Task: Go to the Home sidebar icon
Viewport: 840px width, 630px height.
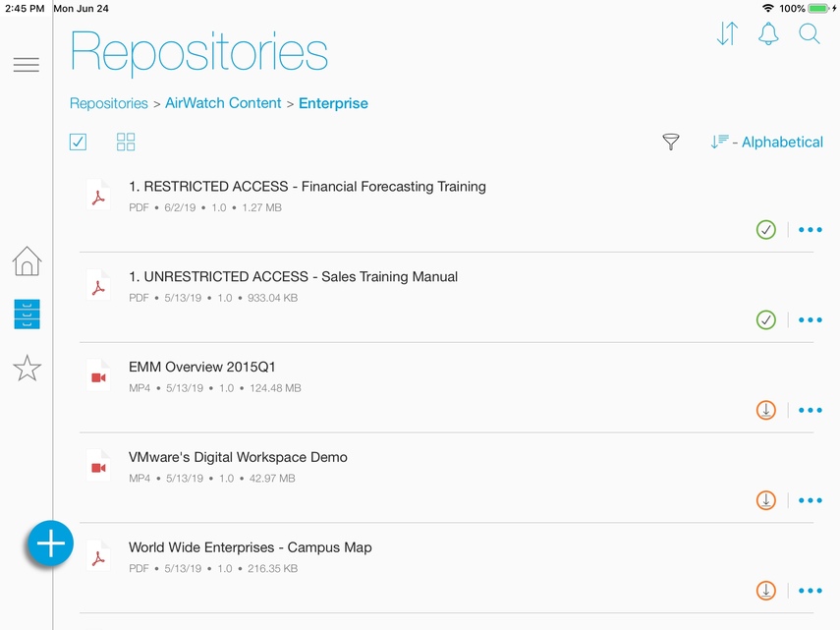Action: coord(27,261)
